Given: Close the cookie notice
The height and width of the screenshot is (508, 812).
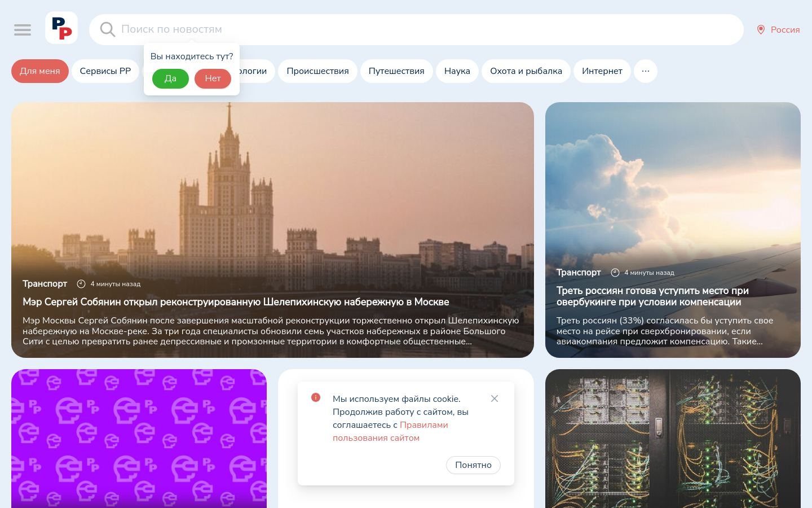Looking at the screenshot, I should pos(495,398).
